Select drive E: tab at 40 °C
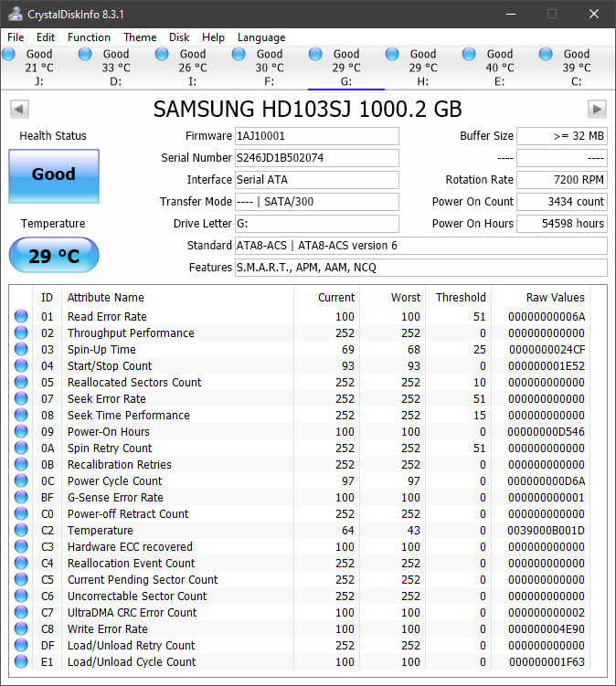 point(500,68)
